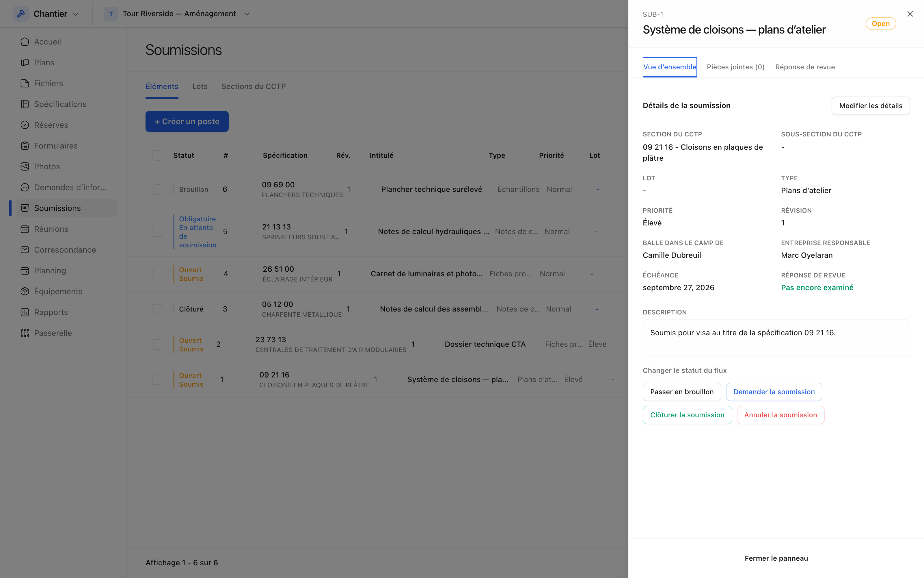Close the submission panel with X icon
The width and height of the screenshot is (924, 578).
point(910,14)
